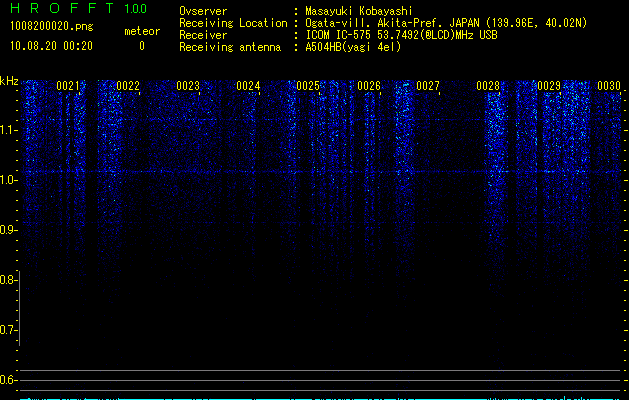Click the 'Ovserver' field label

(x=203, y=11)
